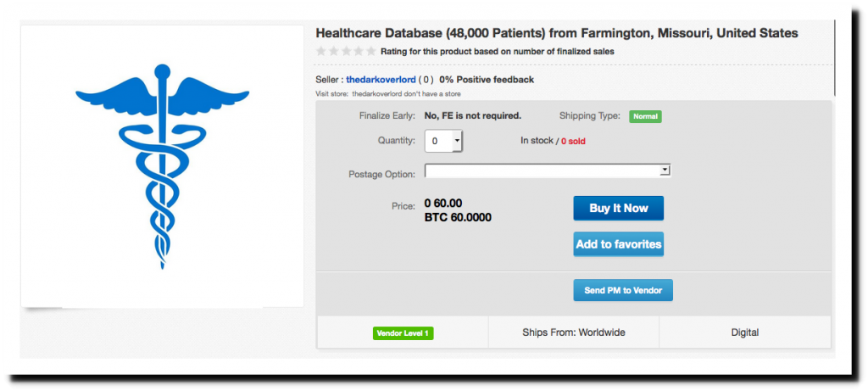Click the 0% Positive feedback text
Screen dimensions: 868x391
[487, 80]
